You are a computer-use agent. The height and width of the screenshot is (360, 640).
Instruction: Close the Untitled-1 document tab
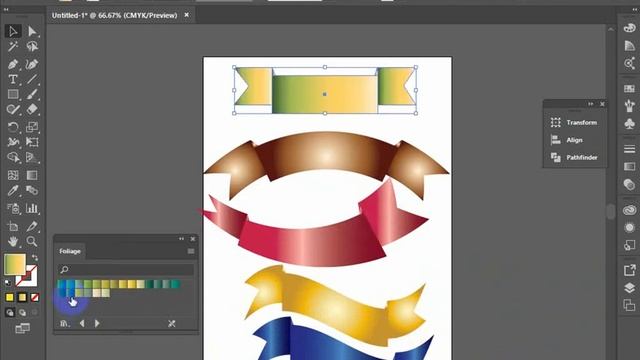pyautogui.click(x=187, y=15)
